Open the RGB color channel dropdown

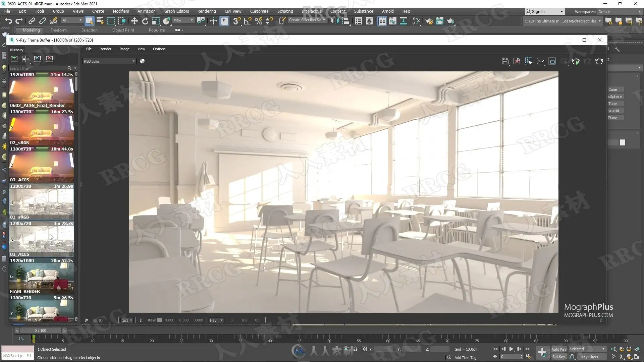coord(109,61)
